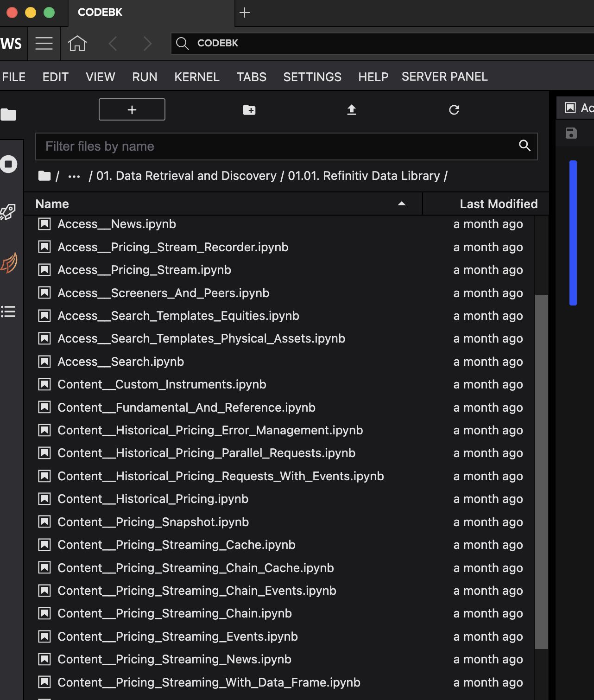The height and width of the screenshot is (700, 594).
Task: Select Content__Pricing_Snapshot.ipynb
Action: tap(286, 522)
